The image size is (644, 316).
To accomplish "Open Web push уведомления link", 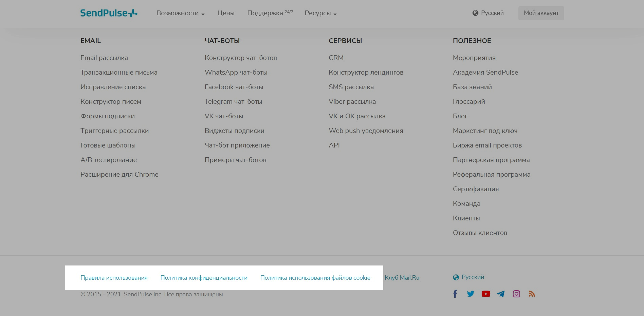I will pyautogui.click(x=366, y=131).
